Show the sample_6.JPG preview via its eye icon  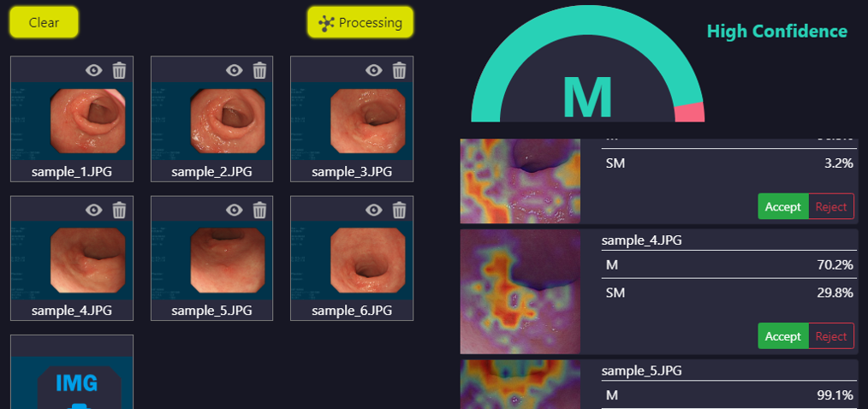point(374,210)
